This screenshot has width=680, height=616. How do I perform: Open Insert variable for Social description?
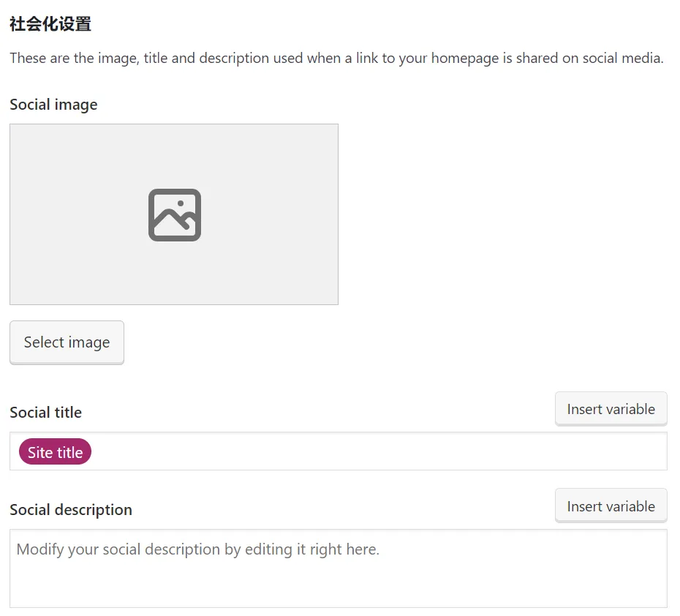pyautogui.click(x=611, y=506)
